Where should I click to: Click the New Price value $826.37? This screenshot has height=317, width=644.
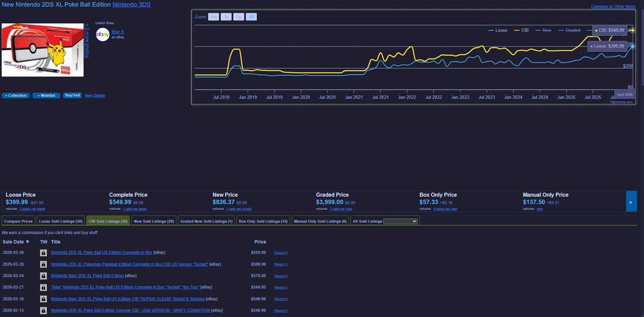[224, 202]
